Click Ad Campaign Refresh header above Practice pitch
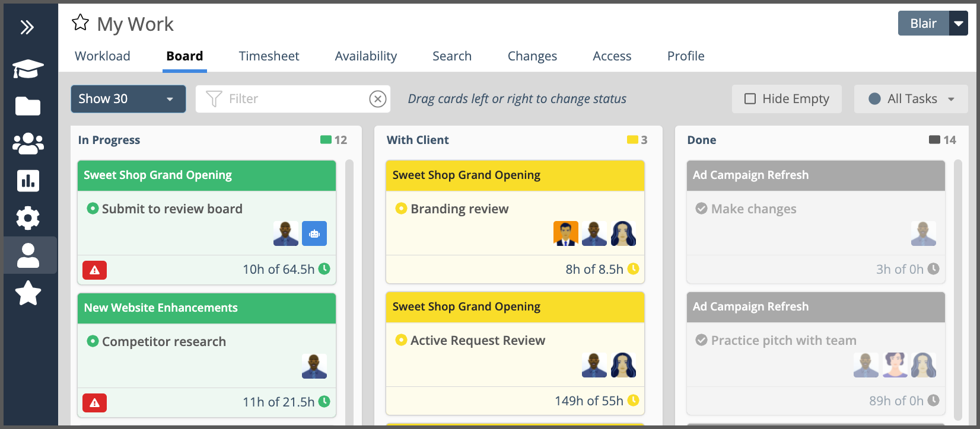This screenshot has height=429, width=980. [816, 307]
